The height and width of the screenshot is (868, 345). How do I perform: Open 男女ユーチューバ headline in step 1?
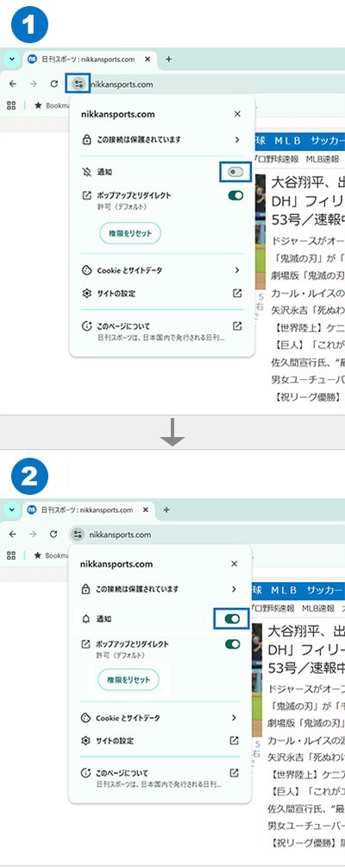coord(308,380)
